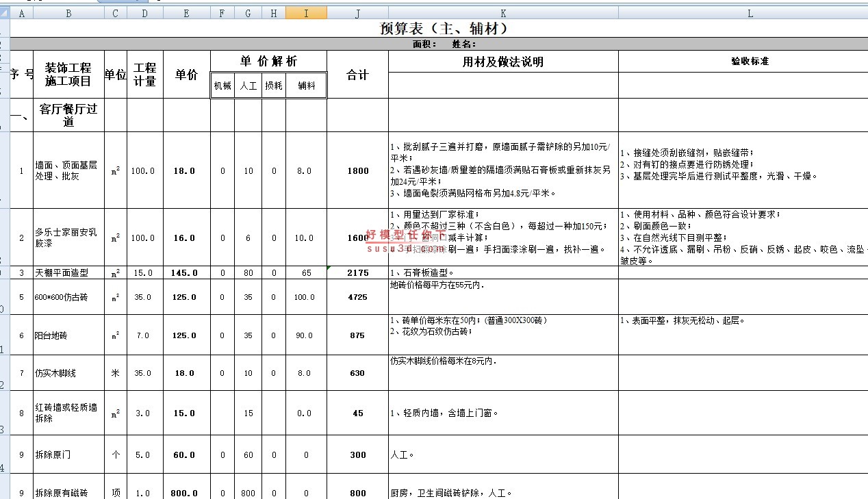Viewport: 868px width, 499px height.
Task: Click the 装饰工程施工项目 header cell
Action: [x=68, y=75]
